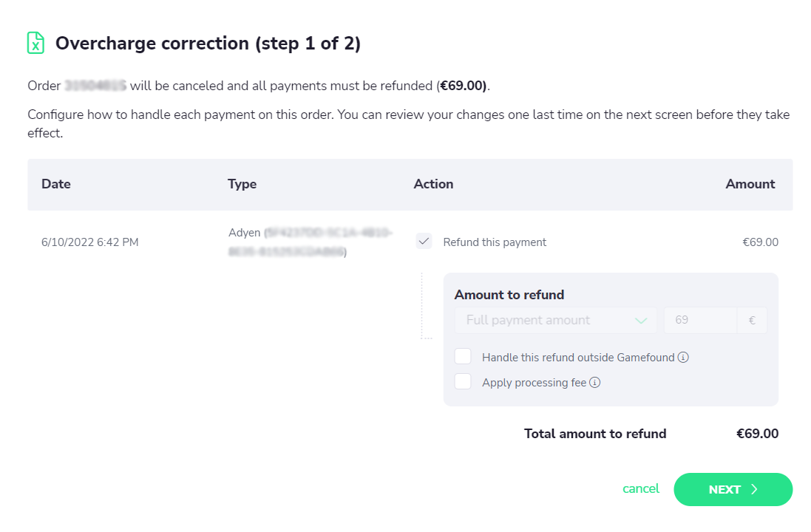
Task: Click the cancel link
Action: pyautogui.click(x=641, y=488)
